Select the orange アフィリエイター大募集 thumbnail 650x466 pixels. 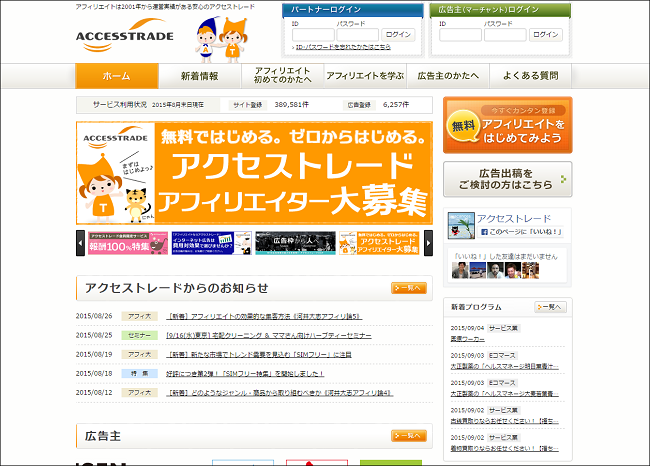(379, 243)
